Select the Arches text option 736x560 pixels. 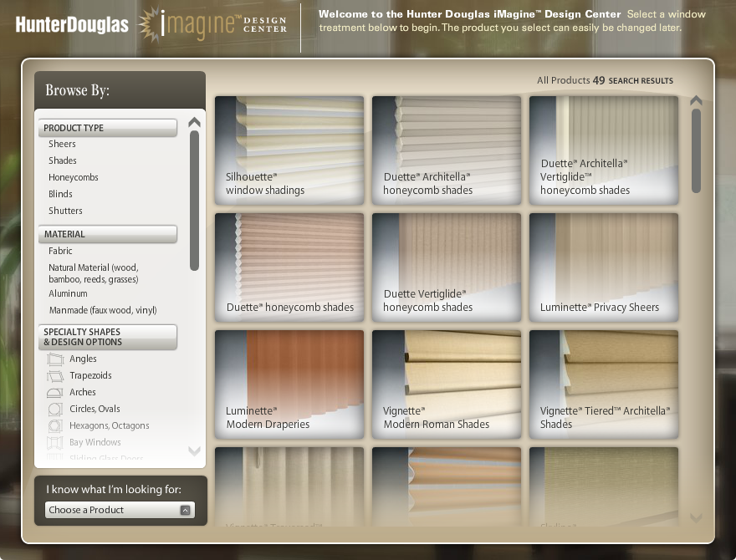tap(83, 392)
